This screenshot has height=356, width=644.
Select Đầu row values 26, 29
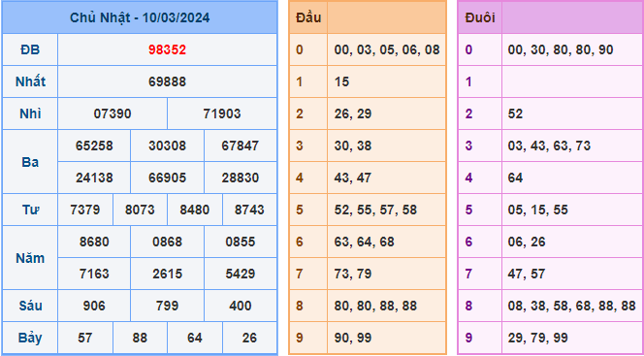click(353, 113)
